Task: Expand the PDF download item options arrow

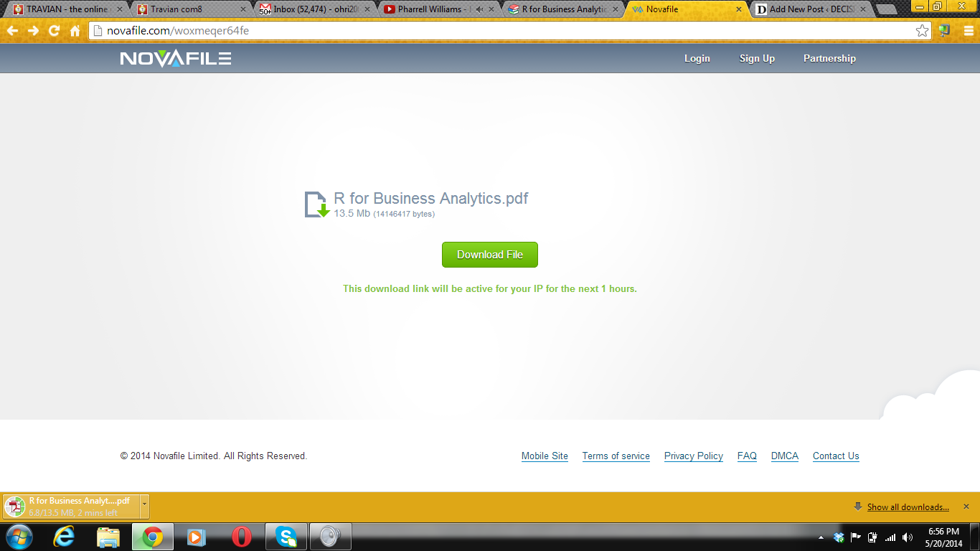Action: click(x=144, y=506)
